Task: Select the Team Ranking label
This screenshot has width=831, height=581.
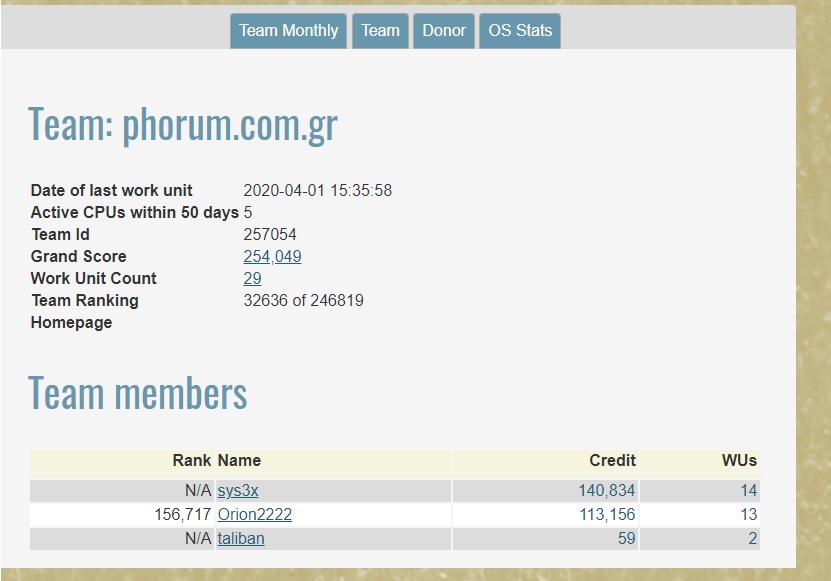Action: pyautogui.click(x=85, y=301)
